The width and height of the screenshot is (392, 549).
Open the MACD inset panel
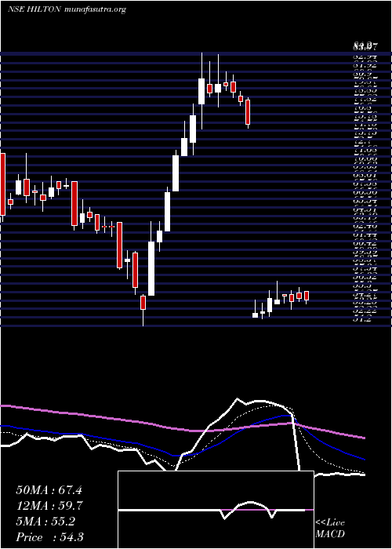(216, 510)
